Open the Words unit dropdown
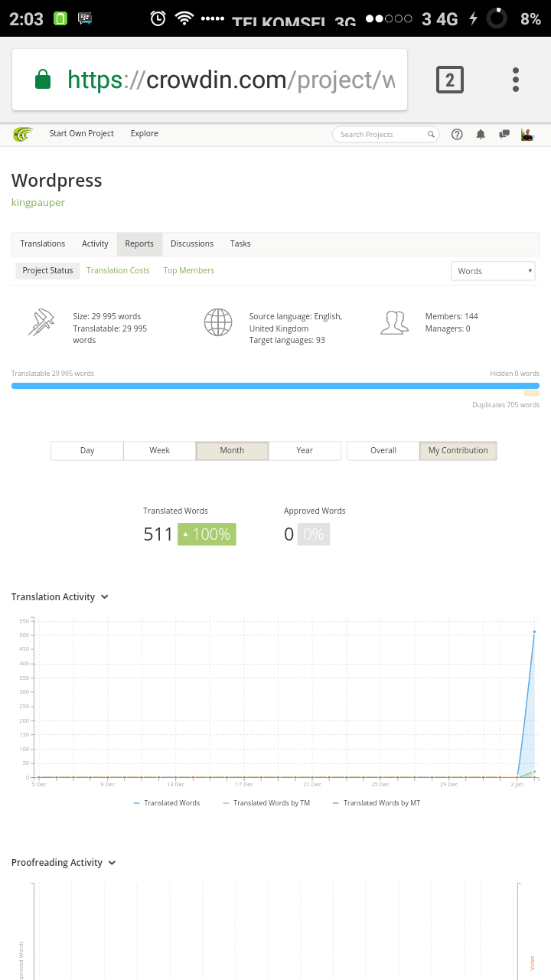 (493, 271)
